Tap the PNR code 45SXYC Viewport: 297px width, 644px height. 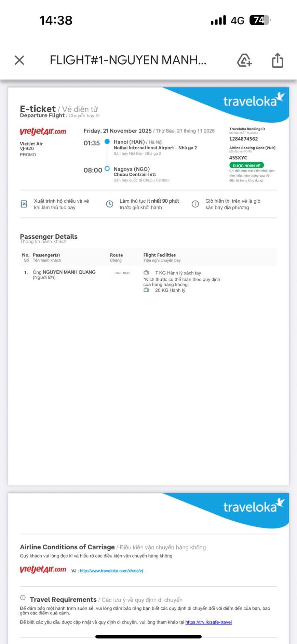point(238,158)
